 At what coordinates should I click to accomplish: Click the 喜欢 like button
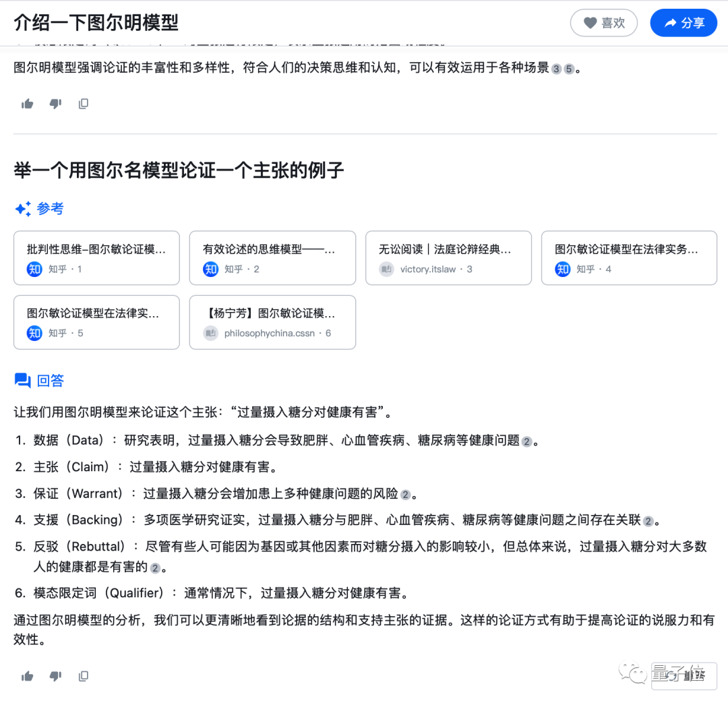[x=603, y=23]
